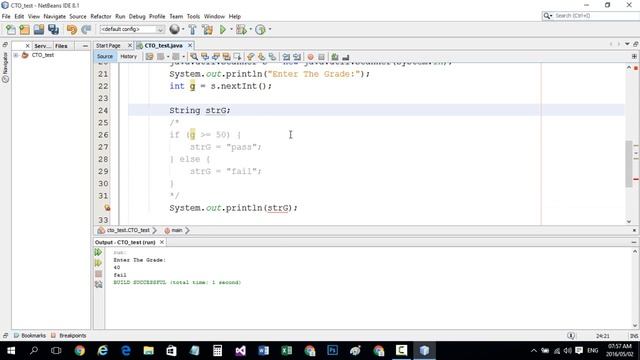Open the editor documents list dropdown arrow

(x=627, y=44)
